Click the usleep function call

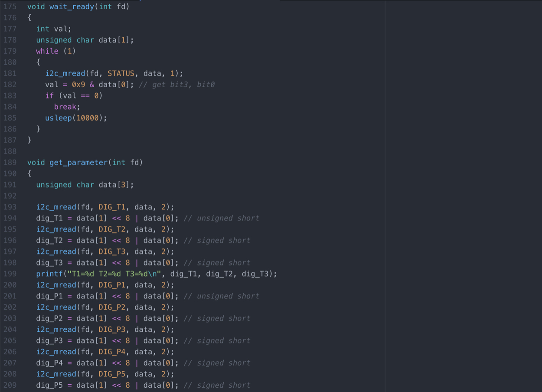(x=59, y=118)
